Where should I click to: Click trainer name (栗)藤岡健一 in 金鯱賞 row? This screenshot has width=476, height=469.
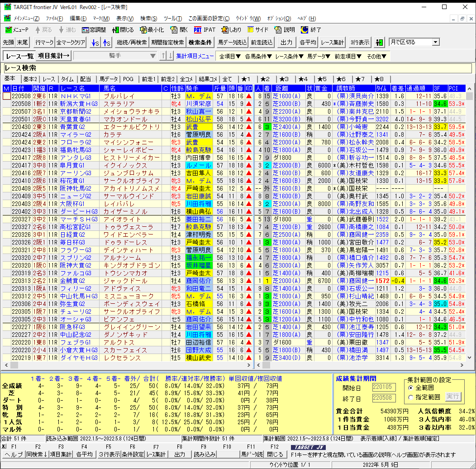(355, 281)
